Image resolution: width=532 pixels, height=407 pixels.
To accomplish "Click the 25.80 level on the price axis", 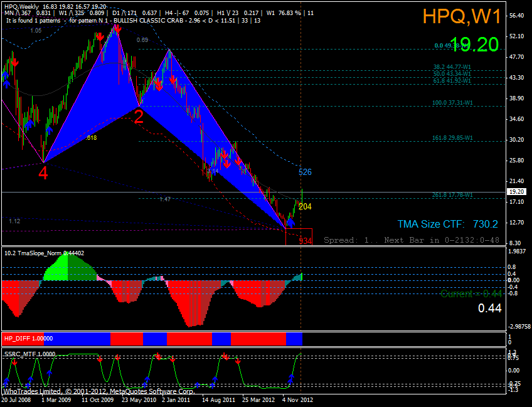I will point(516,161).
